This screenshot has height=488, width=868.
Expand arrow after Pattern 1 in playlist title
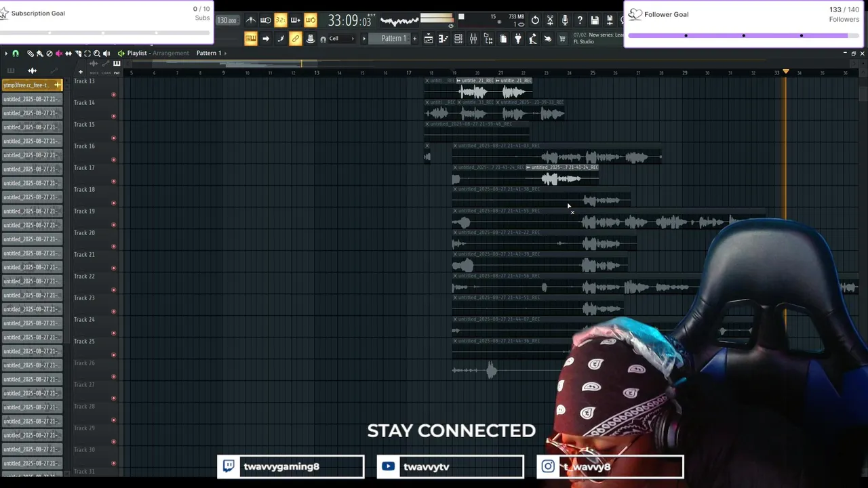225,53
